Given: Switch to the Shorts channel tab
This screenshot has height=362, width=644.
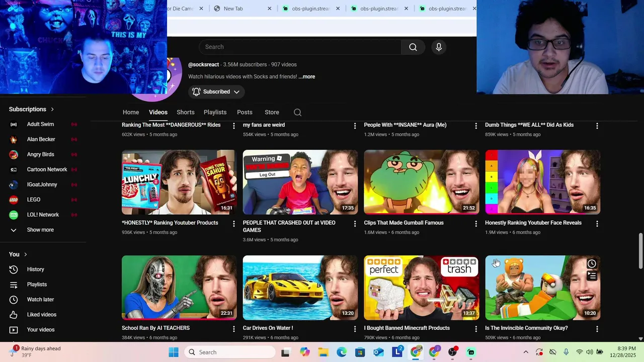Looking at the screenshot, I should 186,112.
